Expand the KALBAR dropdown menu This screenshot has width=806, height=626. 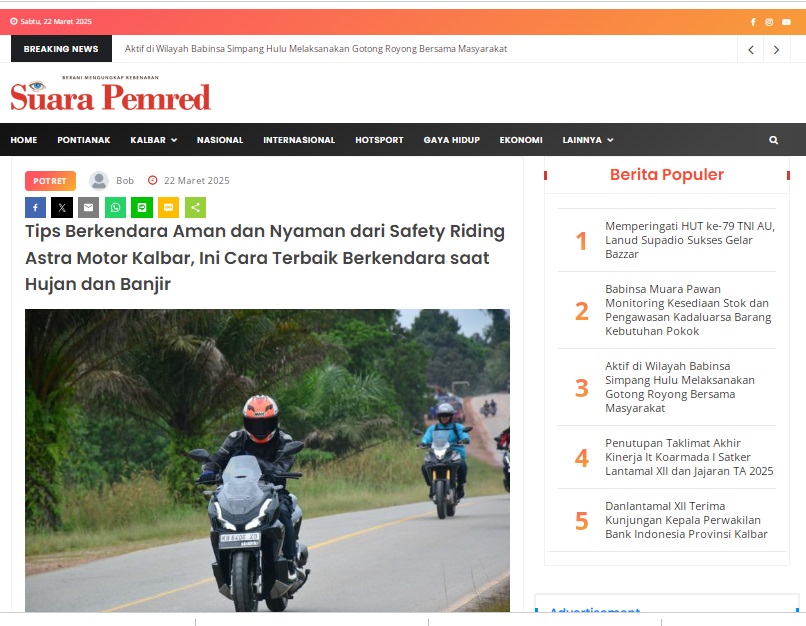(154, 140)
